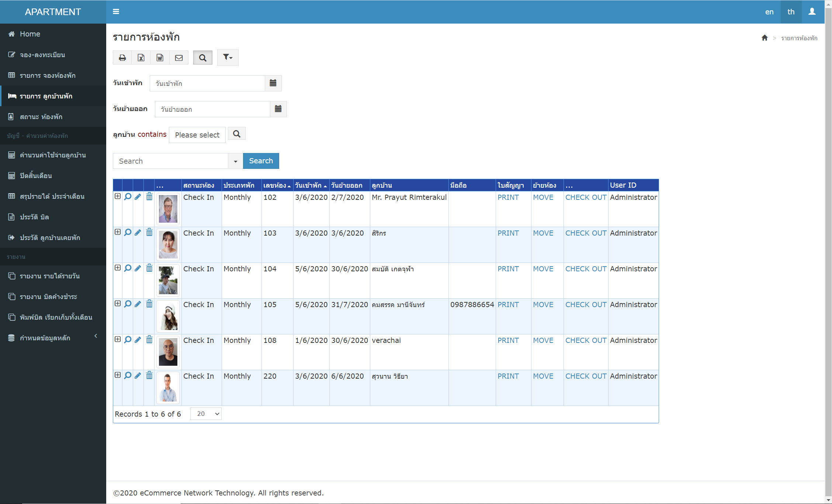The image size is (832, 504).
Task: Export list to Excel icon
Action: click(x=141, y=58)
